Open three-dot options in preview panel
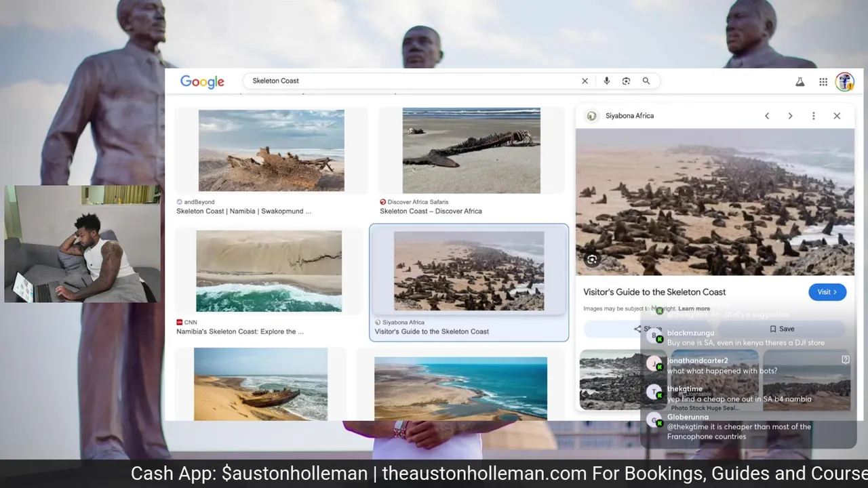 (x=813, y=116)
